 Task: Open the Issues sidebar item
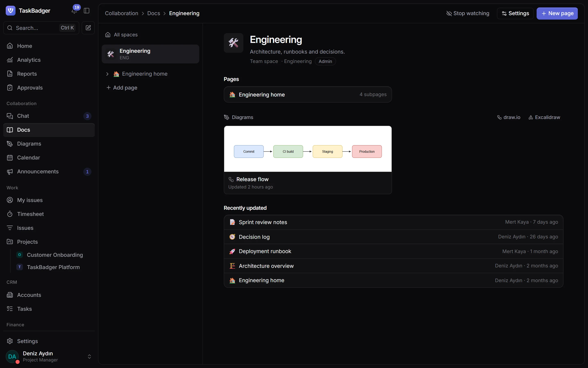pos(49,228)
